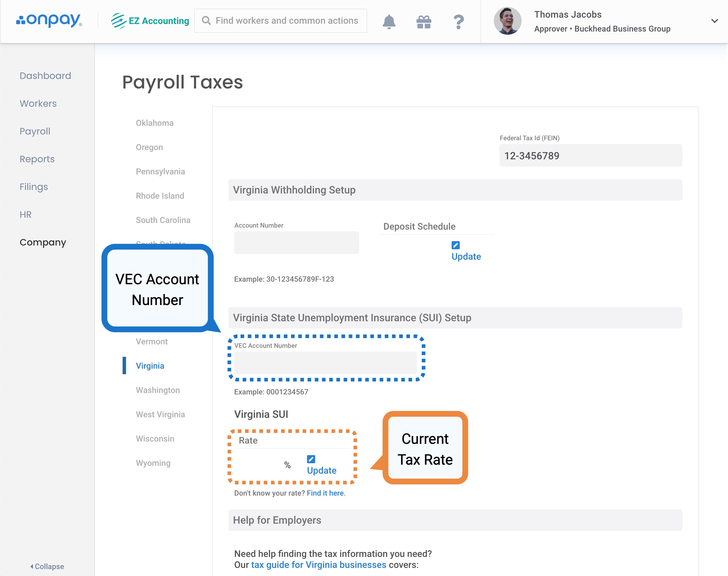
Task: Click the SUI Rate edit pencil icon
Action: tap(311, 459)
